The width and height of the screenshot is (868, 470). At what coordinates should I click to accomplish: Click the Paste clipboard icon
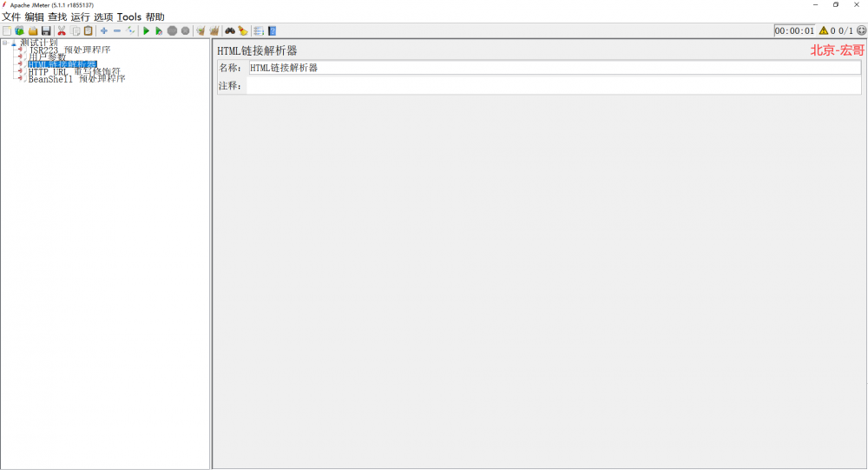tap(88, 31)
